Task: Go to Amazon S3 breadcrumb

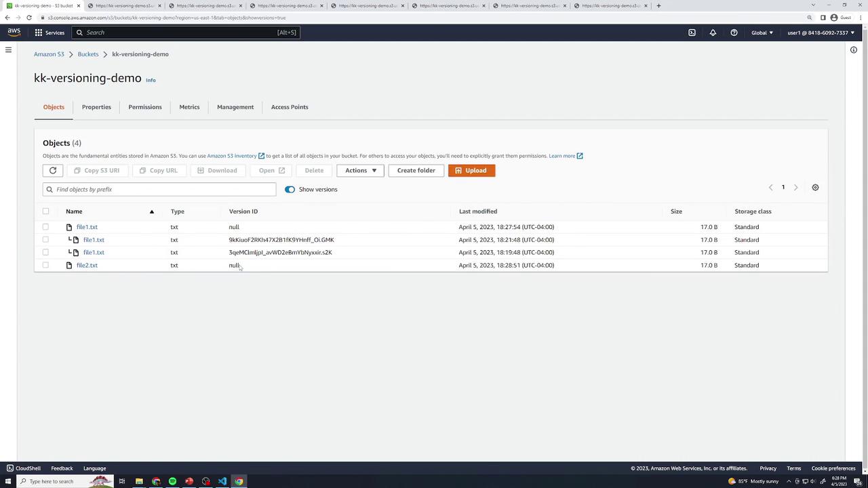Action: 49,54
